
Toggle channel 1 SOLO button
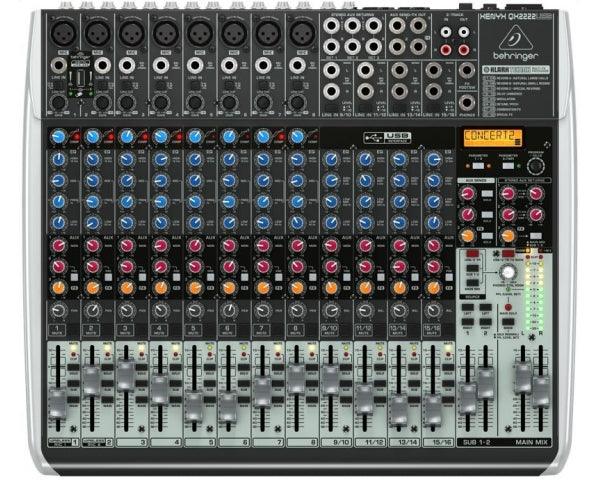(x=73, y=367)
